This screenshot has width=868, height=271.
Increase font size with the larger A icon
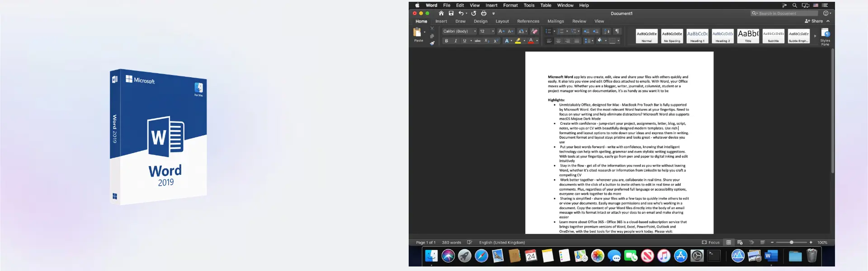tap(501, 31)
